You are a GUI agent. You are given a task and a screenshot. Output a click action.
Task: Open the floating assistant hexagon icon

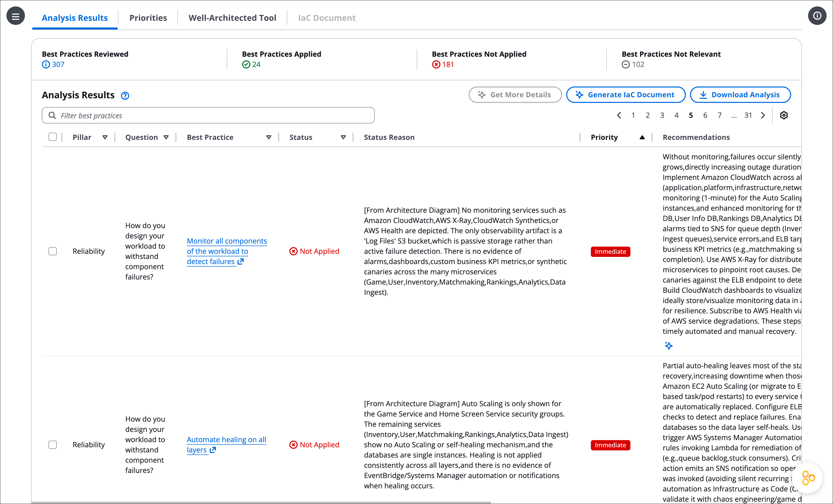[808, 478]
